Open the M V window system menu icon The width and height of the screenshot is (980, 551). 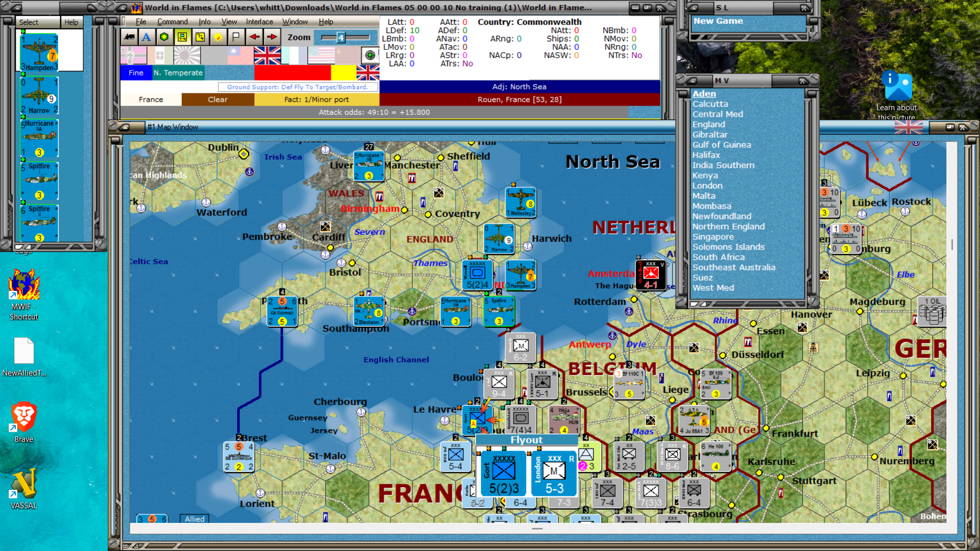[x=692, y=81]
